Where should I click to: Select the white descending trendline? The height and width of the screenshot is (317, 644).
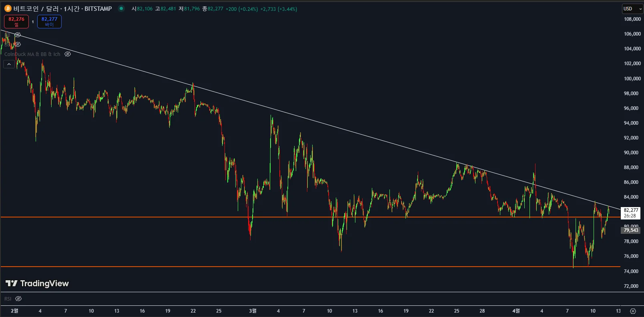310,120
